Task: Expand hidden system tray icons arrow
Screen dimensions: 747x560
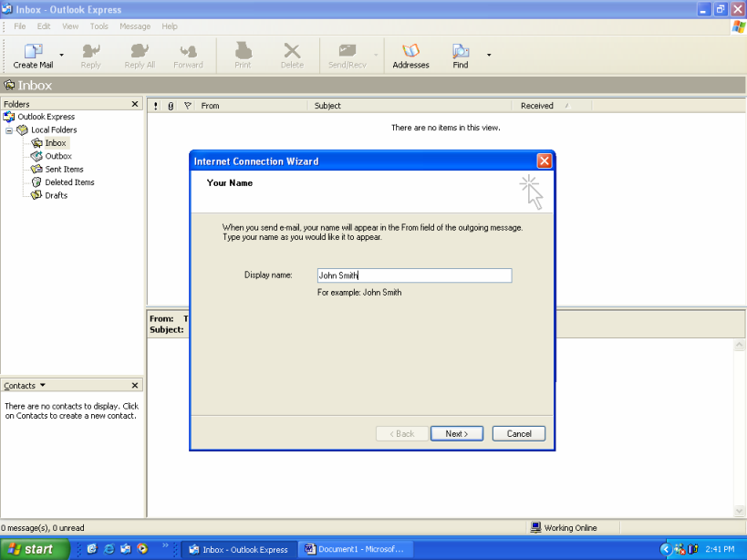Action: [x=666, y=549]
